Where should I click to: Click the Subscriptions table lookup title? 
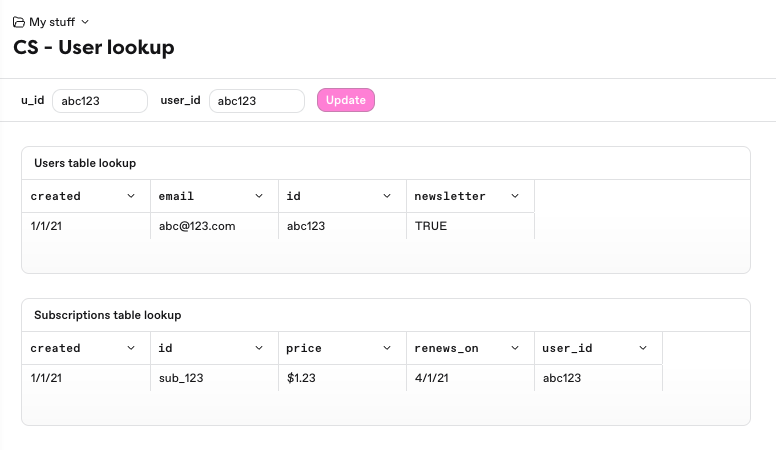coord(107,315)
